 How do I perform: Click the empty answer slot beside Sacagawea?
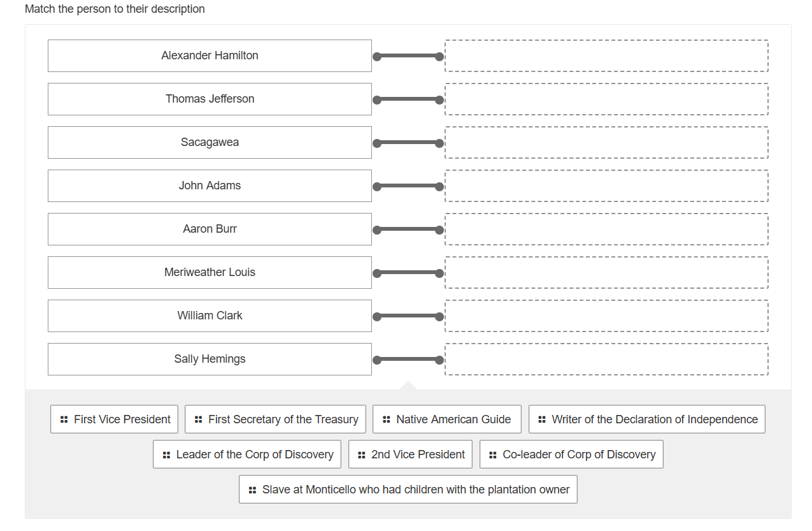pos(606,142)
